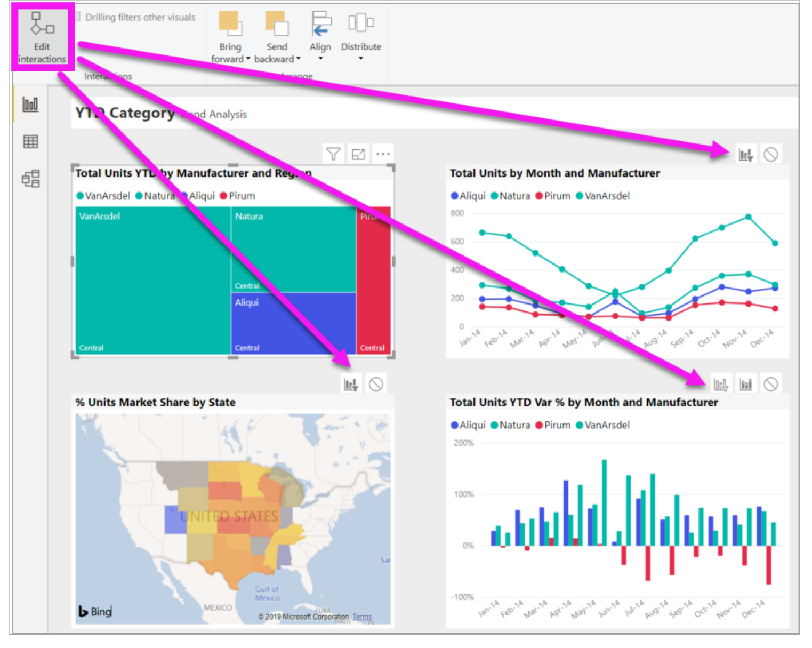This screenshot has height=648, width=812.
Task: Enable filter interaction on the map visual
Action: (x=351, y=383)
